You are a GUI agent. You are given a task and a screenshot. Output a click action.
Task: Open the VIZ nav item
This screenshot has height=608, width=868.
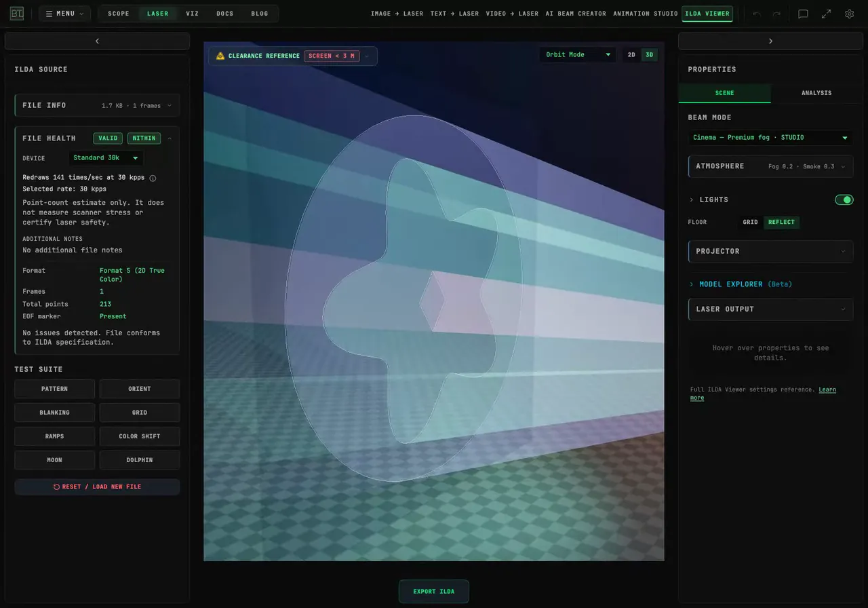(x=193, y=14)
